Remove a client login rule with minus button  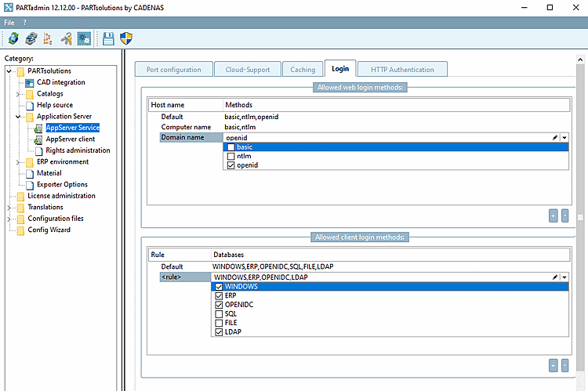(564, 365)
